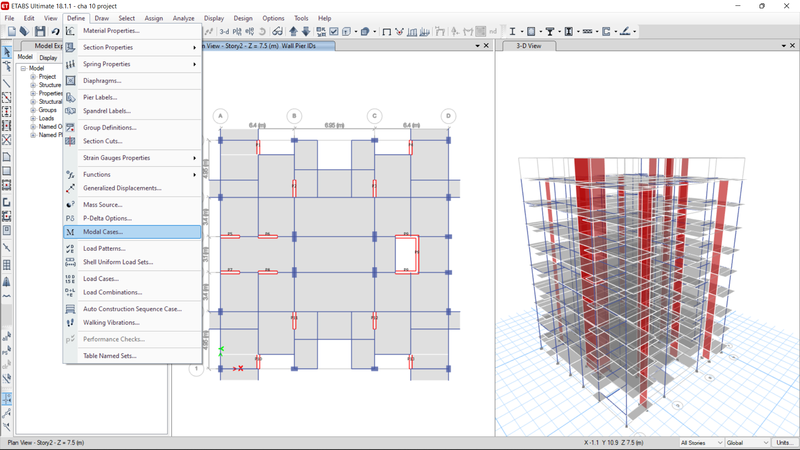
Task: Click the Load Combinations menu icon
Action: [x=70, y=292]
